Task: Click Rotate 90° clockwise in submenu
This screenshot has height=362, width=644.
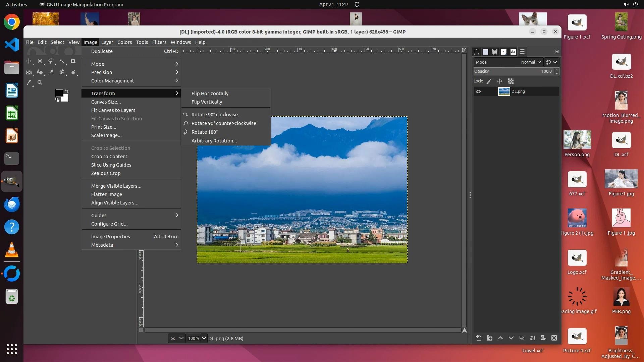Action: [x=214, y=115]
